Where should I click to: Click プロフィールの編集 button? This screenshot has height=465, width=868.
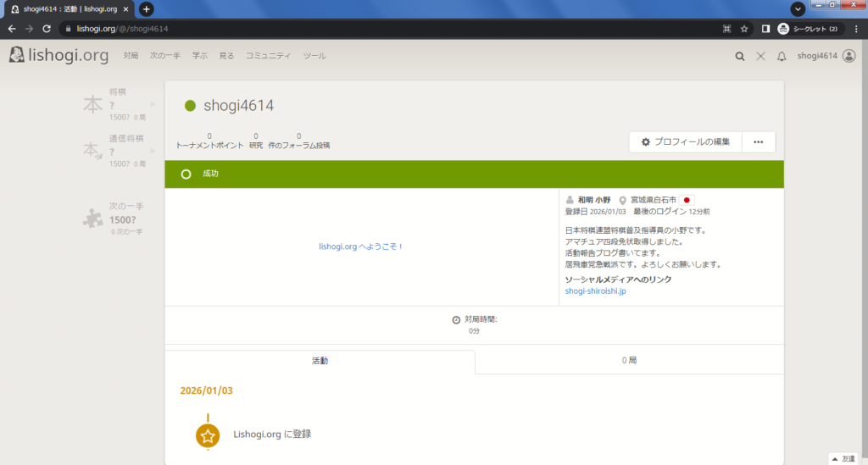pos(685,142)
